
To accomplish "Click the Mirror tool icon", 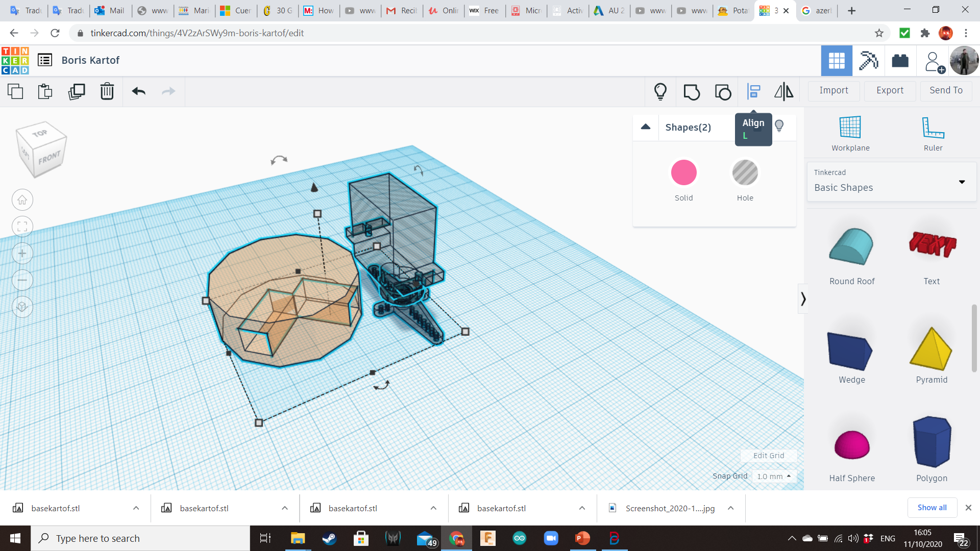I will [783, 91].
